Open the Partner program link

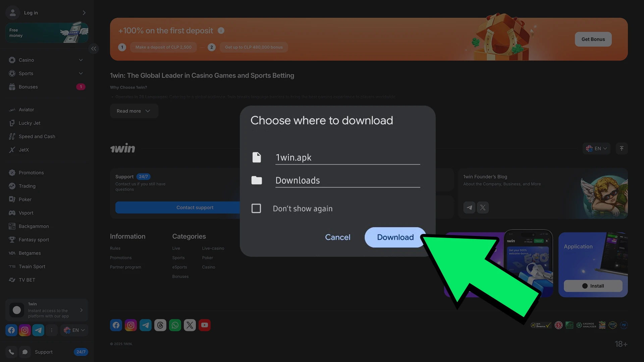(x=125, y=267)
